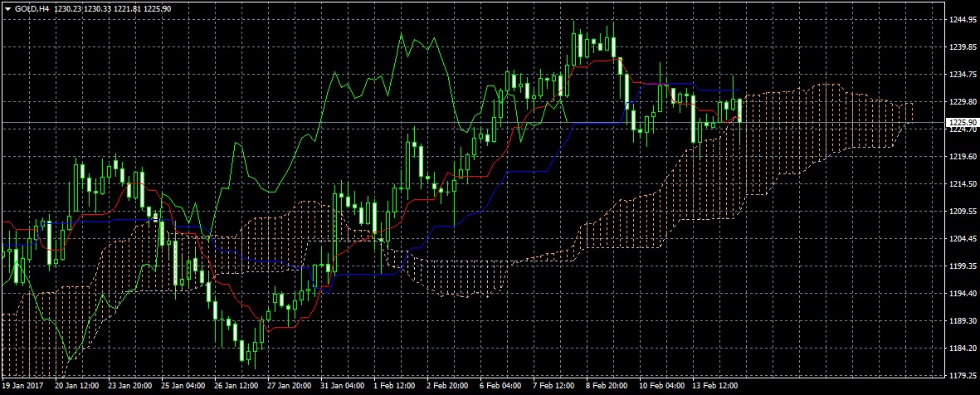Click the 19 Jan 2017 date label
Viewport: 980px width, 395px height.
tap(22, 386)
